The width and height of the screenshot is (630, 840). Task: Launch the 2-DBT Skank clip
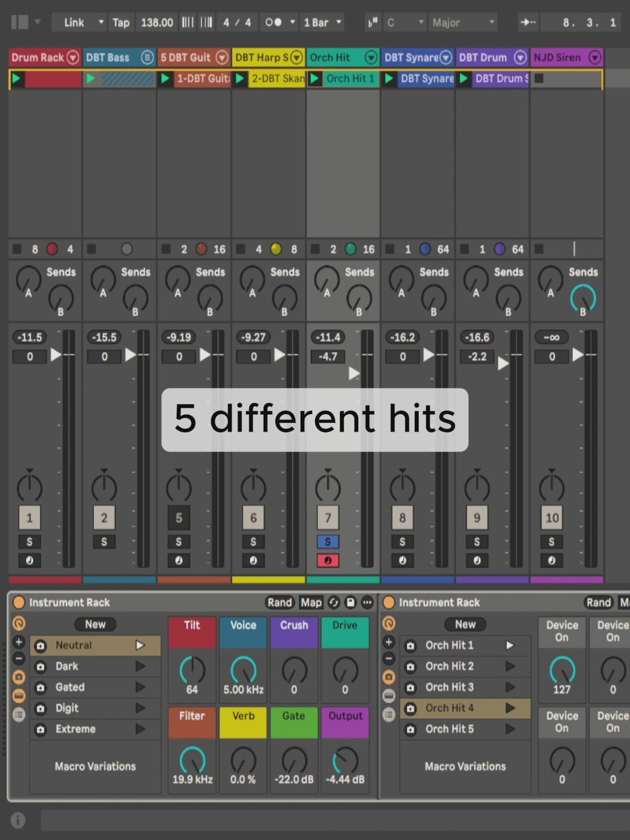pyautogui.click(x=240, y=79)
